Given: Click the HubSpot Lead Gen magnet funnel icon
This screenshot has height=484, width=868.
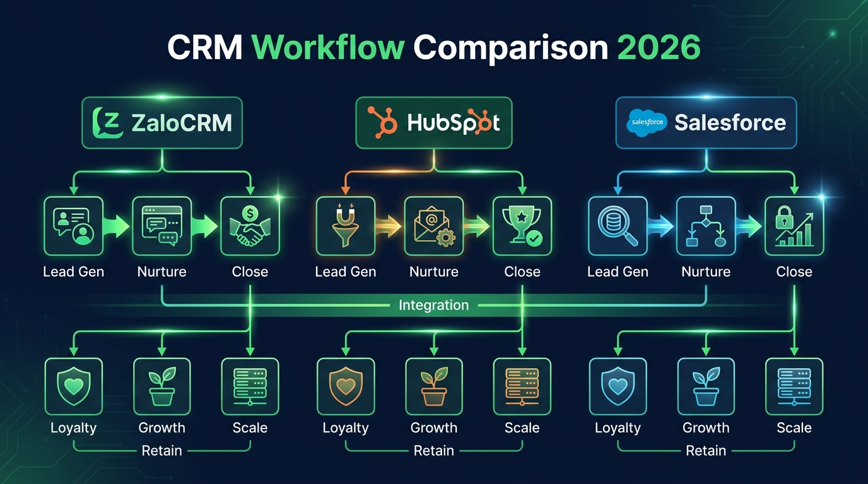Looking at the screenshot, I should pos(346,226).
